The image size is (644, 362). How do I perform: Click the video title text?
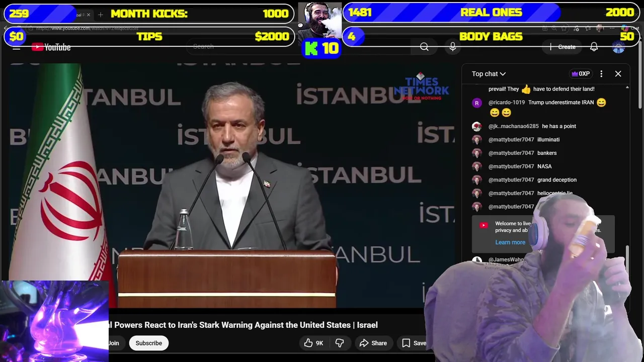click(243, 325)
